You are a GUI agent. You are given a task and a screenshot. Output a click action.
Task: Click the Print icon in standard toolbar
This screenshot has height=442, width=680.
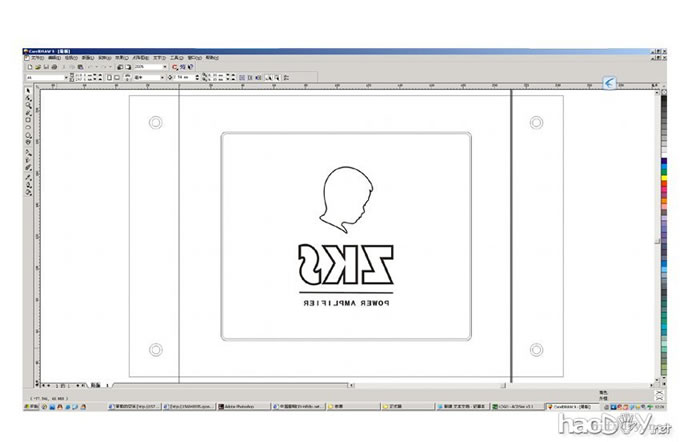(x=54, y=67)
